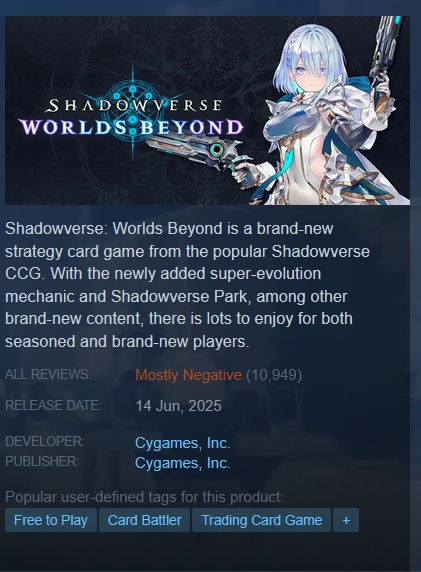Screen dimensions: 421x572
Task: Click the Release Date label
Action: point(53,405)
